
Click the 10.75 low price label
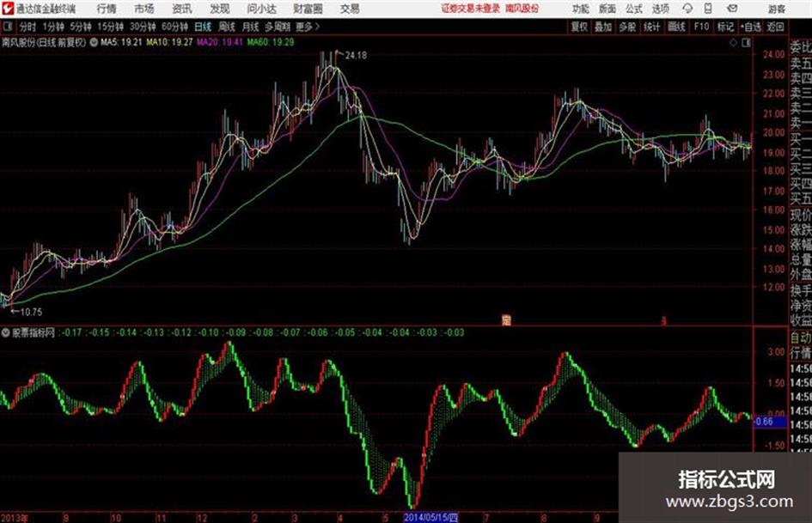[31, 312]
